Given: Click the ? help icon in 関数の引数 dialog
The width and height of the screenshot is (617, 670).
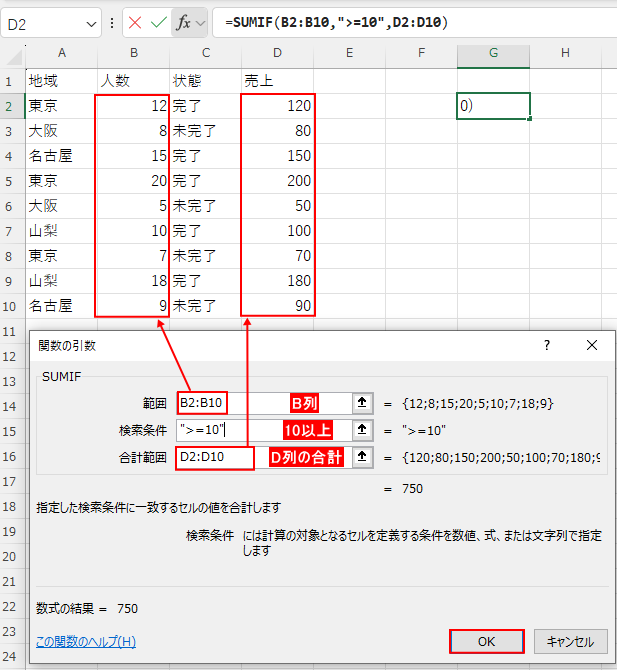Looking at the screenshot, I should [546, 345].
